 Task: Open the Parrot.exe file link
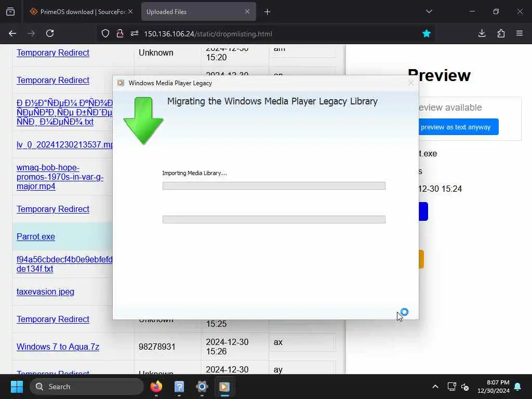36,236
